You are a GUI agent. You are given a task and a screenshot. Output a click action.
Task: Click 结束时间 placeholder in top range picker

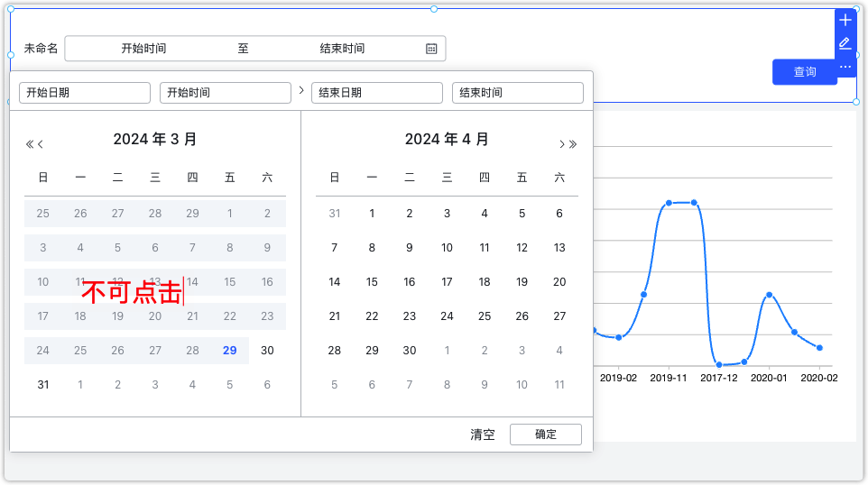tap(342, 49)
